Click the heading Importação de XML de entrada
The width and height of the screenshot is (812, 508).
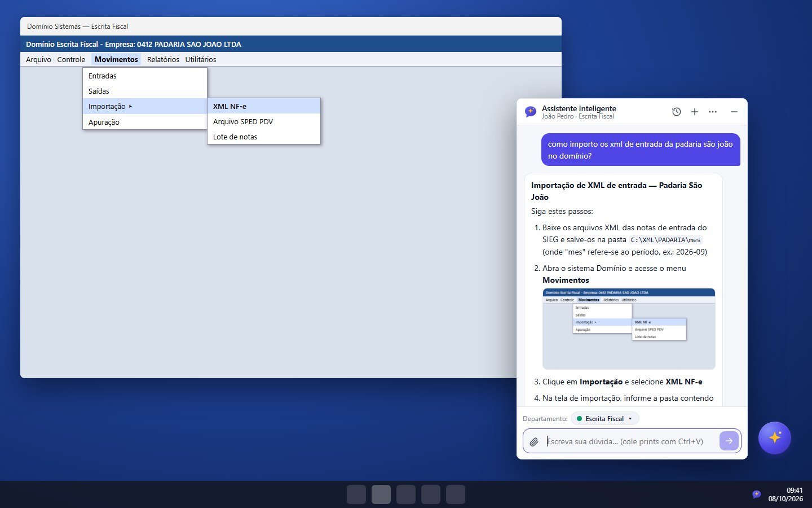[x=616, y=191]
